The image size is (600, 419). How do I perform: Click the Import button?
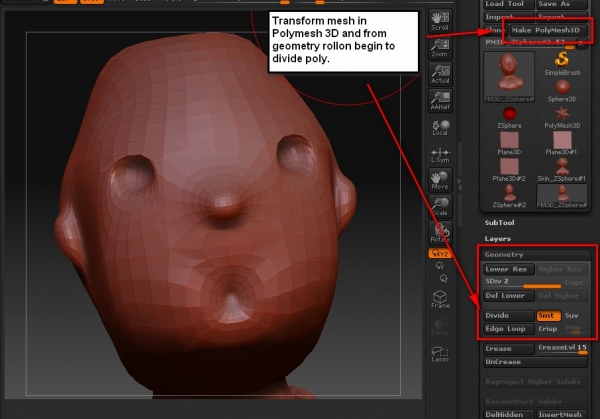click(x=508, y=17)
